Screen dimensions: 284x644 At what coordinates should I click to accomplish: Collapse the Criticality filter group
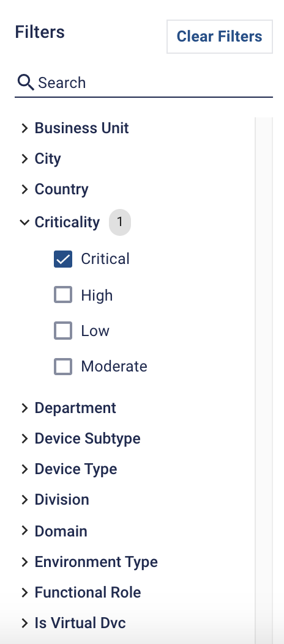tap(24, 222)
